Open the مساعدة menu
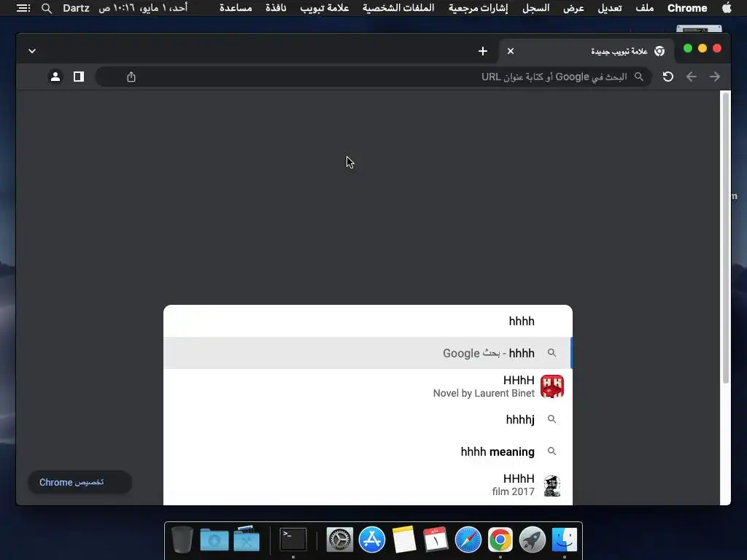Viewport: 747px width, 560px height. pos(236,8)
